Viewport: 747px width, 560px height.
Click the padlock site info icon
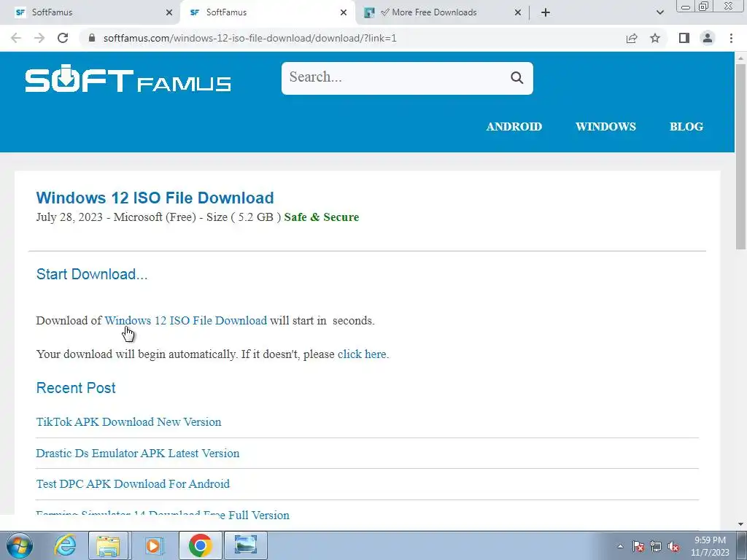point(92,38)
